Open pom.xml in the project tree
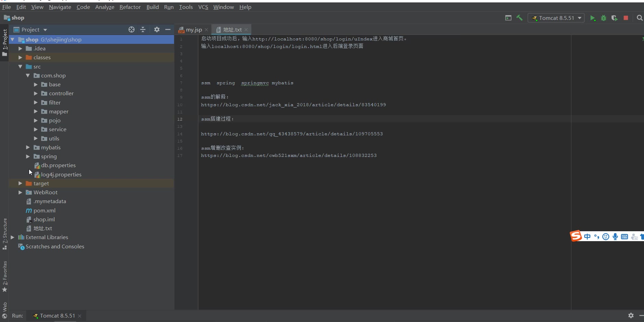The image size is (644, 322). [44, 211]
